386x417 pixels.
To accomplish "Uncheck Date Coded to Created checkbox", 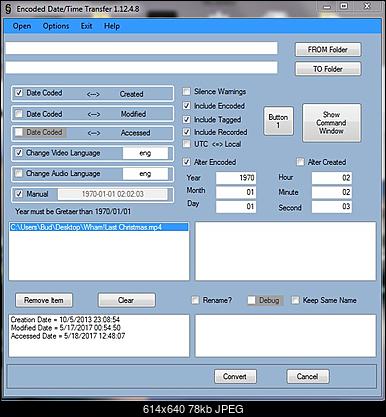I will (19, 93).
